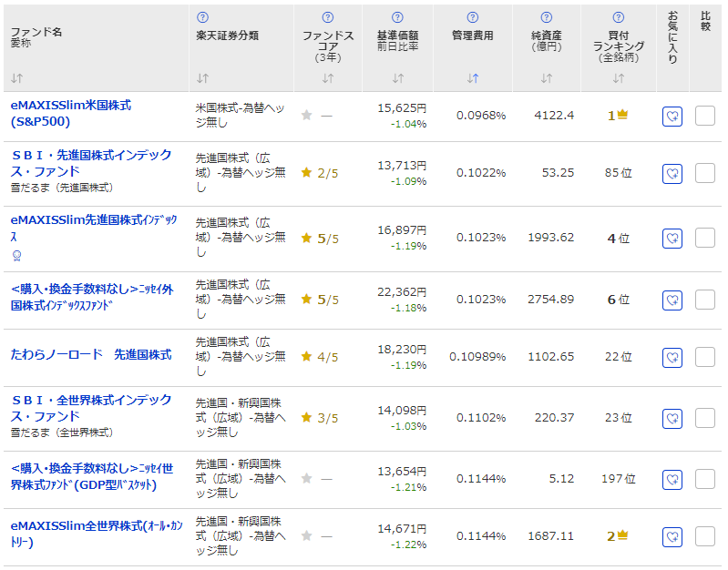Sort funds by 純資産 column arrows
728x570 pixels.
(547, 78)
